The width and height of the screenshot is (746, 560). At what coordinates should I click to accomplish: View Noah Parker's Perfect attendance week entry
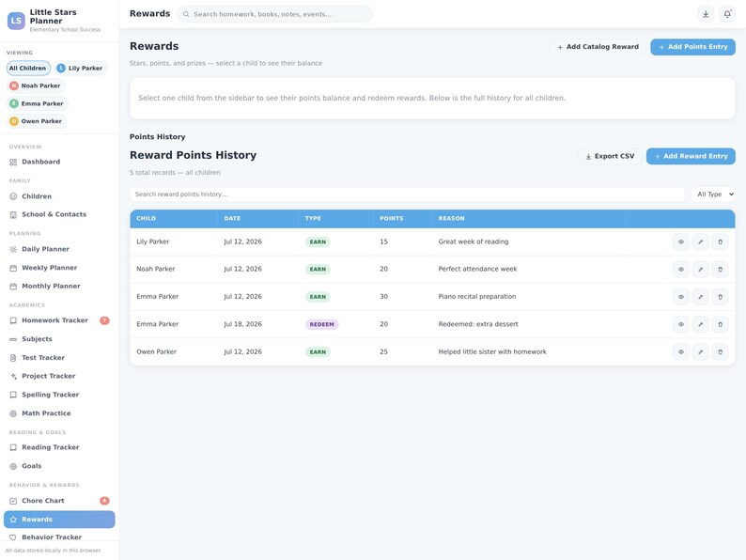click(681, 270)
